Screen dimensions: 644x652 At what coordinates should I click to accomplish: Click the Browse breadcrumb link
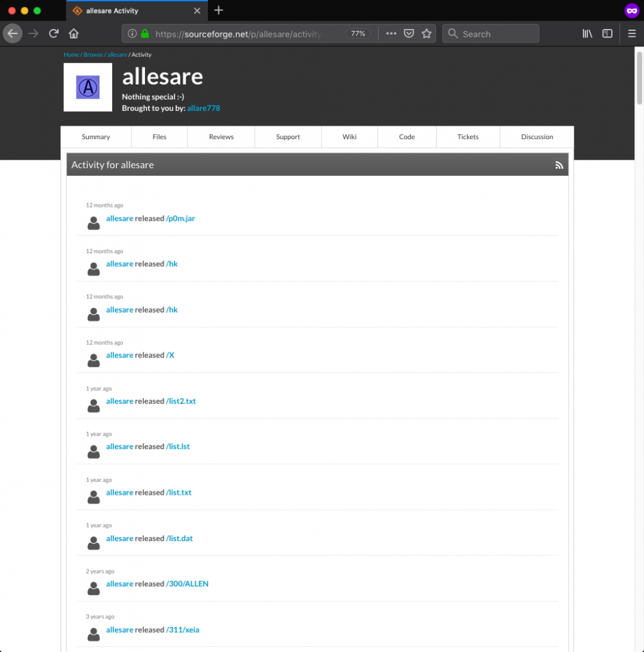[x=93, y=55]
